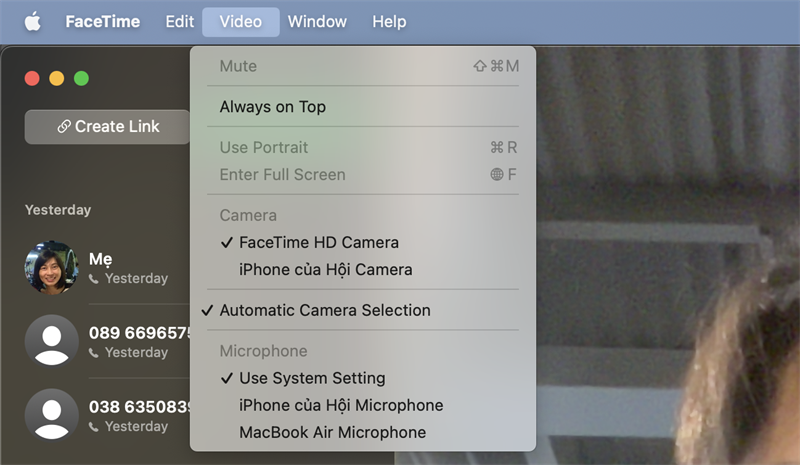
Task: Click the Create Link button
Action: tap(107, 127)
